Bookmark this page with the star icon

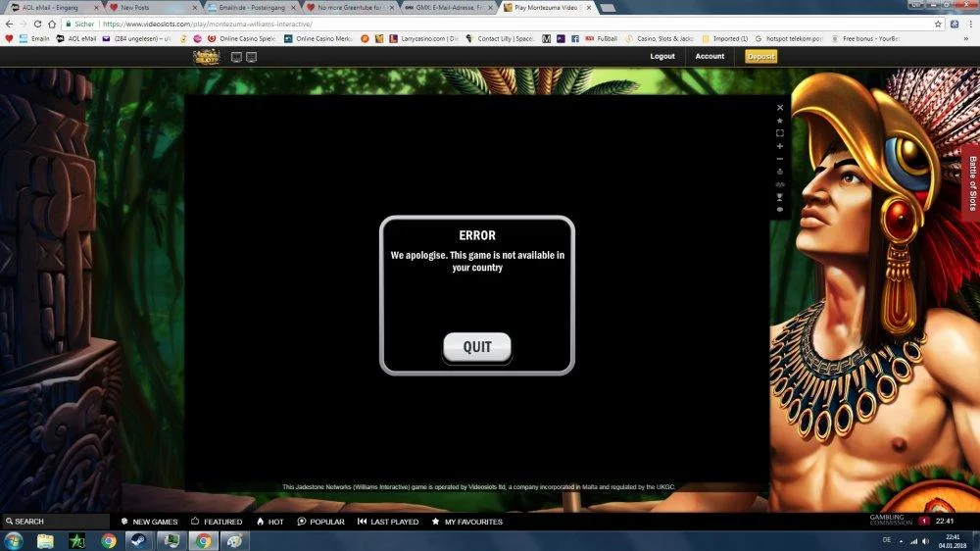coord(938,24)
